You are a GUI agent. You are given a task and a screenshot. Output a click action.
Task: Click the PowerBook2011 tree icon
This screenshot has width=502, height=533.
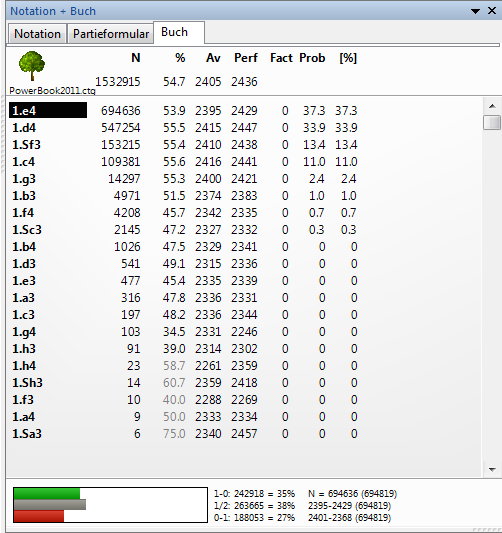pos(32,66)
